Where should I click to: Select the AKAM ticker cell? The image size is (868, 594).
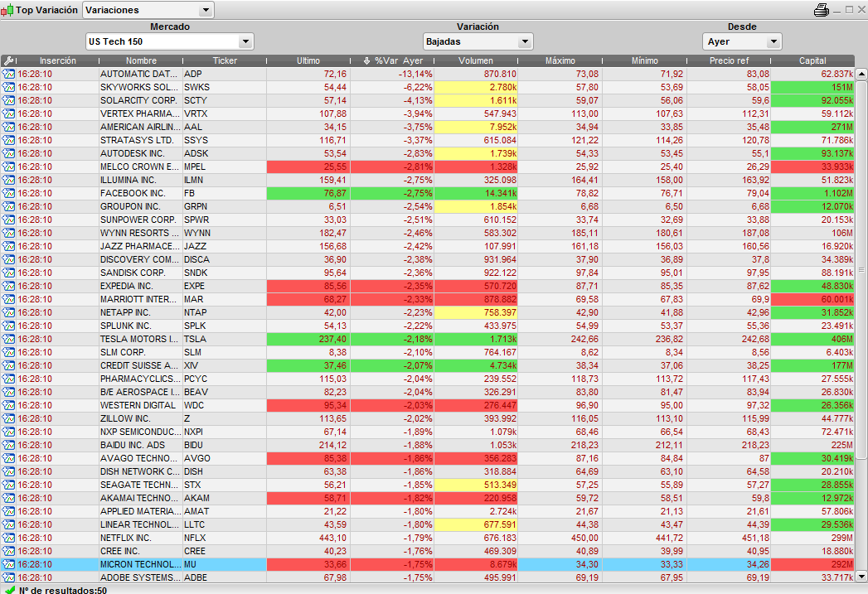[x=225, y=499]
